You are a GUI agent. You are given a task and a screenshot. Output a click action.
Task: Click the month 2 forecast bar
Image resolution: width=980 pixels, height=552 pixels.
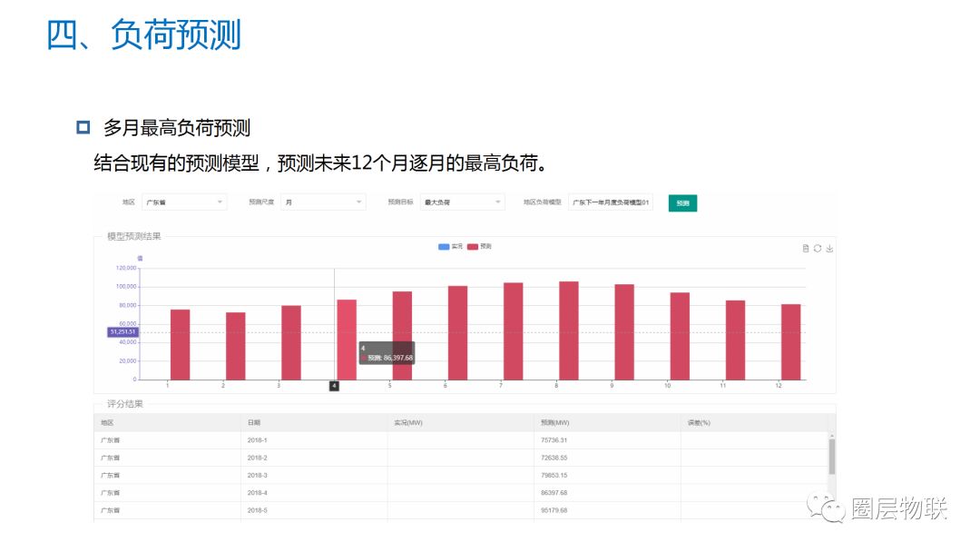tap(236, 346)
